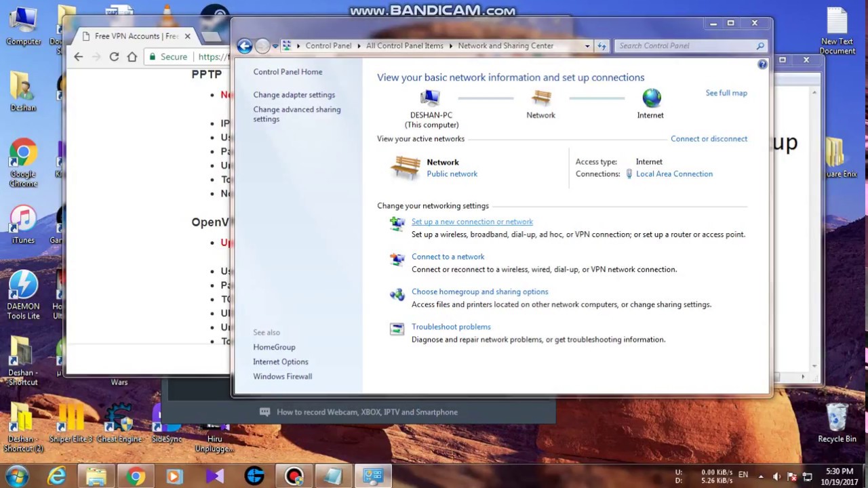The image size is (868, 488).
Task: Click the Connect to a network icon
Action: click(397, 259)
